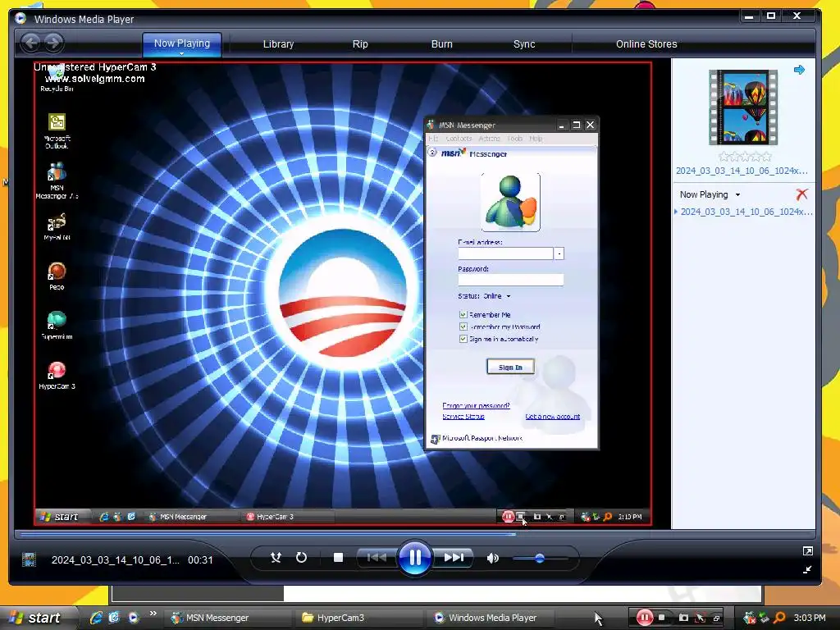Mute the player sound
840x630 pixels.
(492, 558)
